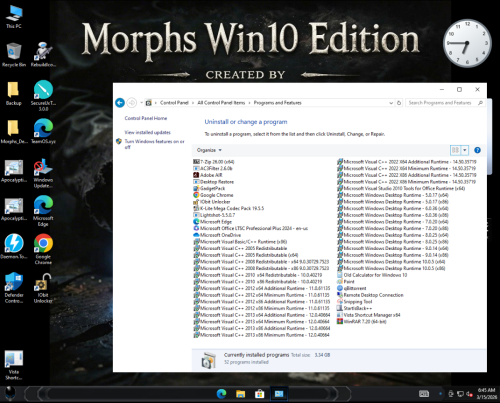
Task: Select Microsoft Edge in program list
Action: tap(212, 222)
